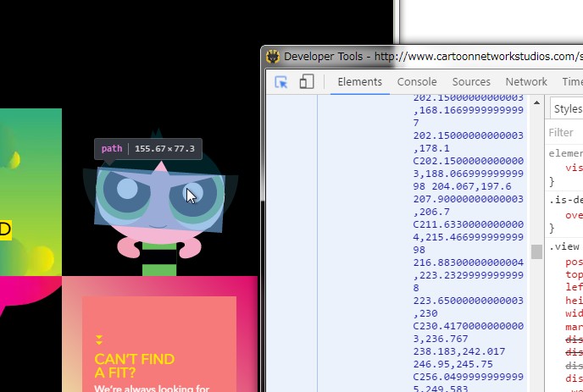The width and height of the screenshot is (583, 392).
Task: Click path value 238.183,242.017
Action: pos(458,351)
